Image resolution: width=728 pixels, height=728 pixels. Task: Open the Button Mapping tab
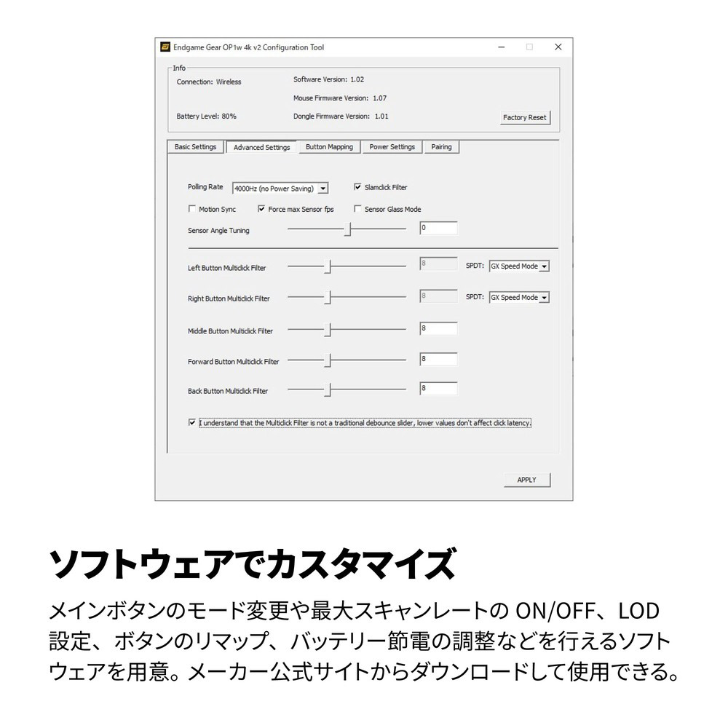[329, 147]
